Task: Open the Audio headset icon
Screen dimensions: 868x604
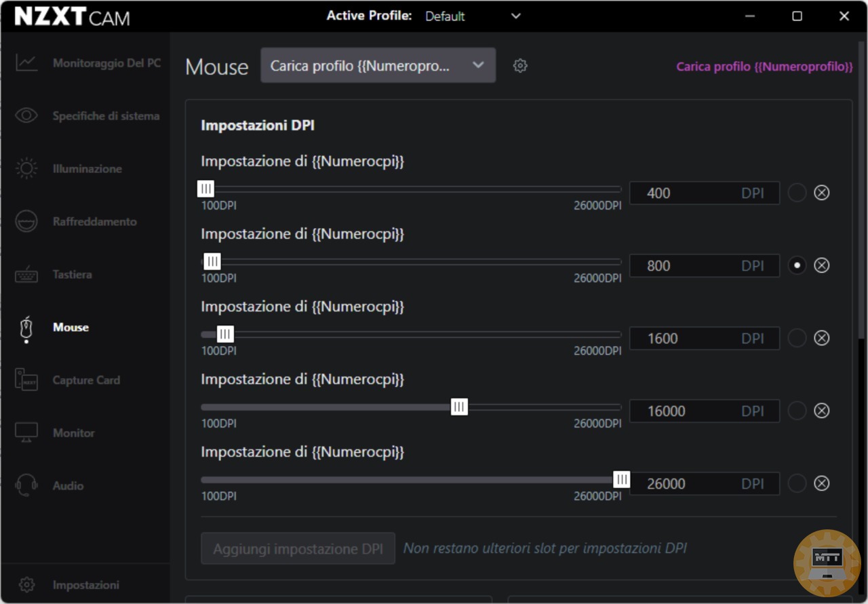Action: click(26, 486)
